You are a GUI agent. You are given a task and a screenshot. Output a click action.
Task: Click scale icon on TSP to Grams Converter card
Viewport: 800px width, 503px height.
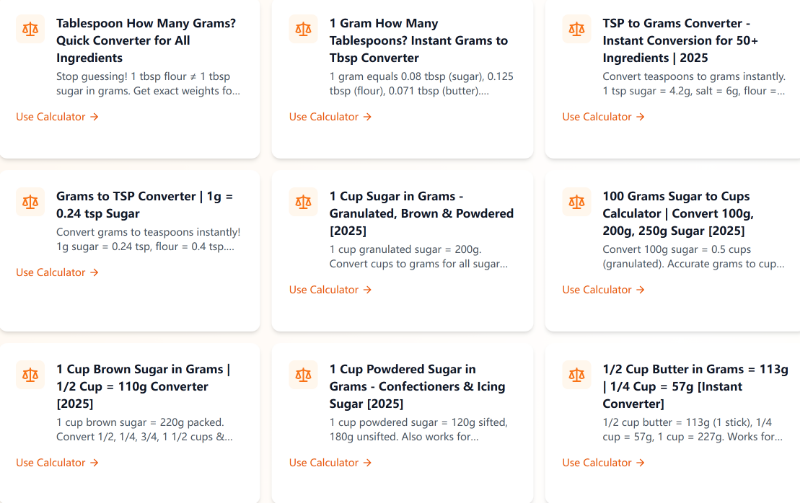click(576, 29)
